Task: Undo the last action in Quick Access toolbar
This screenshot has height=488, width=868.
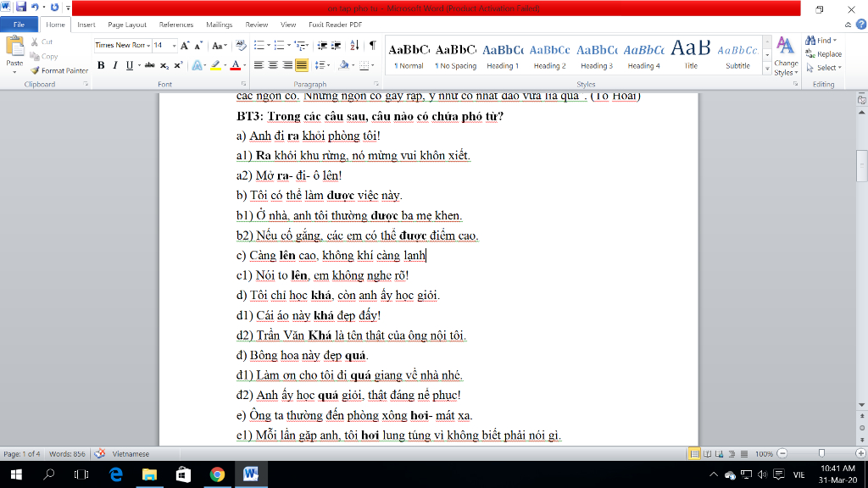Action: [x=35, y=7]
